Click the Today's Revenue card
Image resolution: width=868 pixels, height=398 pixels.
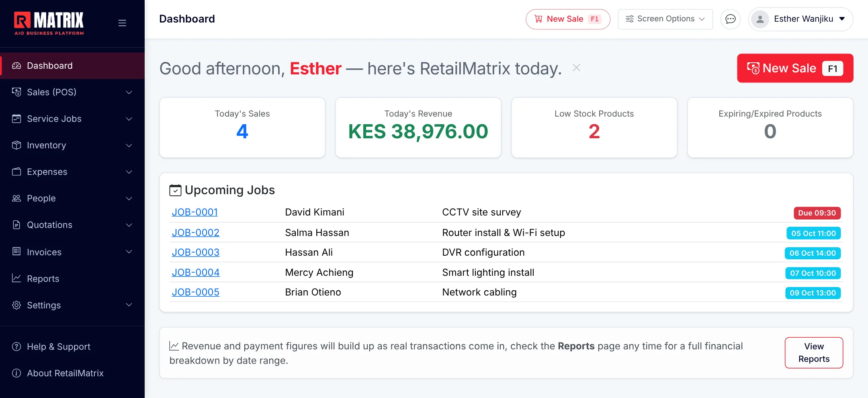[418, 127]
